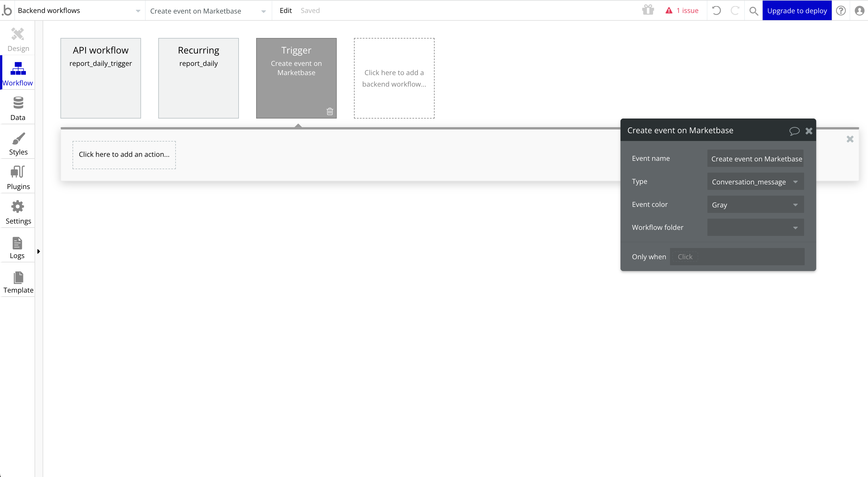The height and width of the screenshot is (477, 868).
Task: Open the Data tab icon
Action: tap(18, 103)
